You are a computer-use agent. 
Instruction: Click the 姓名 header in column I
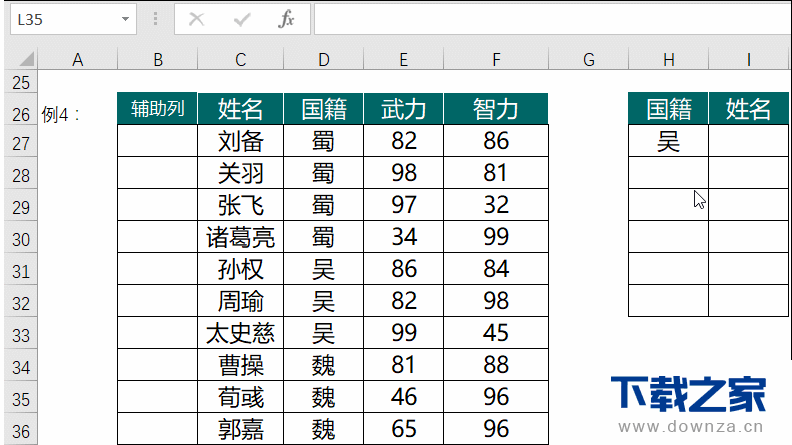(749, 109)
